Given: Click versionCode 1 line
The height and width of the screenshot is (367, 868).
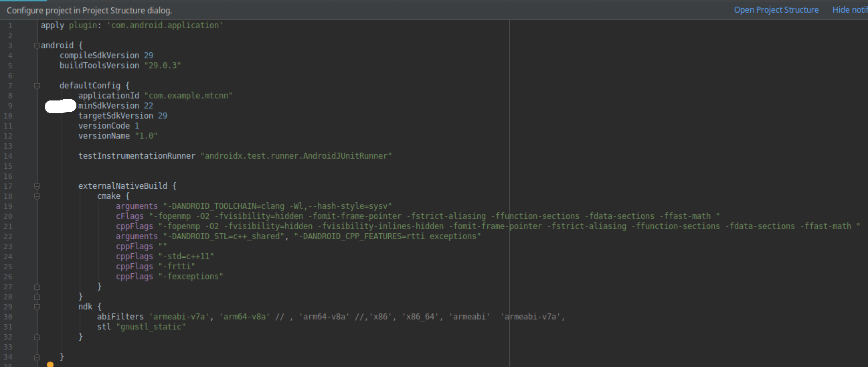Looking at the screenshot, I should 108,126.
